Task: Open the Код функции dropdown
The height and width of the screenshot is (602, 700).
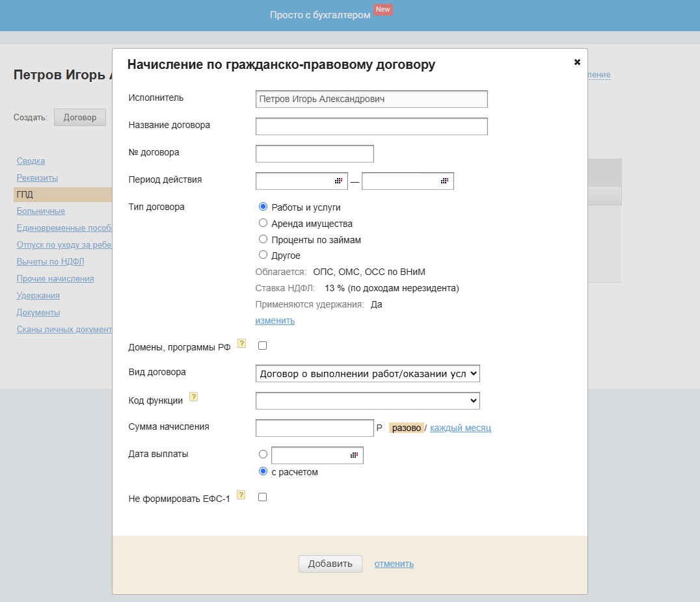Action: point(368,400)
